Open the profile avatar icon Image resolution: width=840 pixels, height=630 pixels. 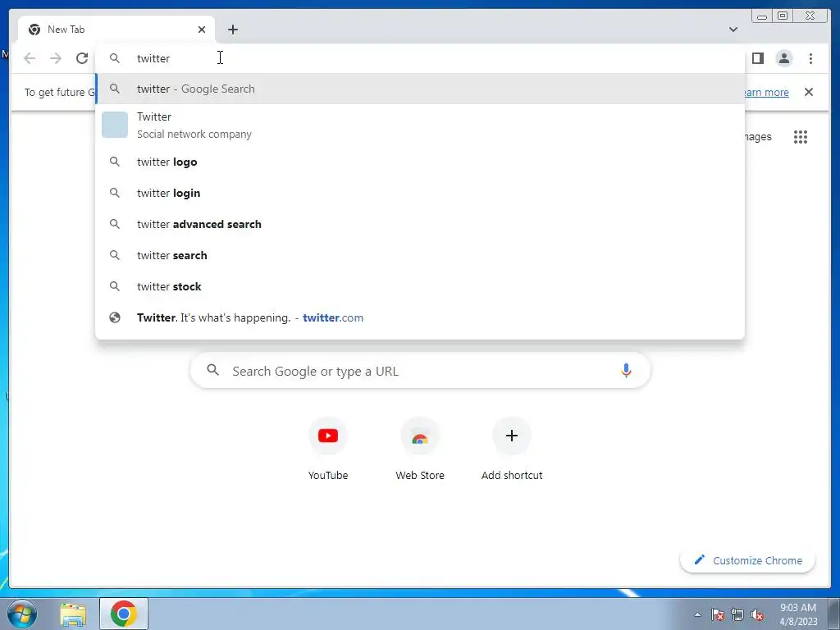pyautogui.click(x=783, y=58)
